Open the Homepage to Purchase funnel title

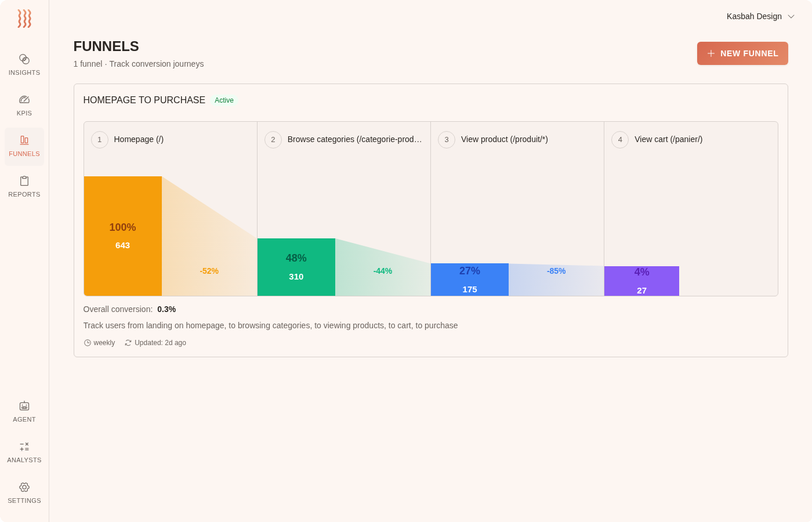pyautogui.click(x=144, y=100)
